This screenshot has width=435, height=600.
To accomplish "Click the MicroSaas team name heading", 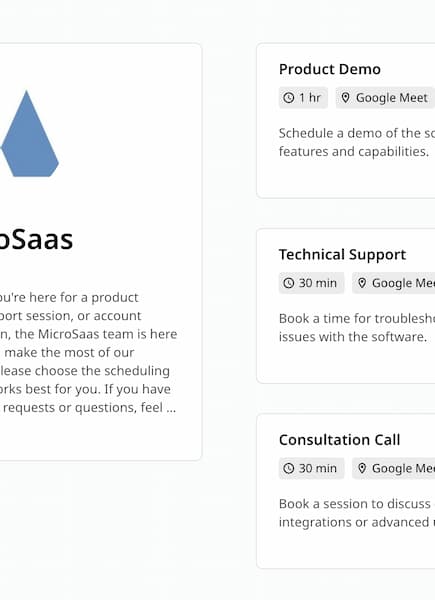I will [36, 240].
